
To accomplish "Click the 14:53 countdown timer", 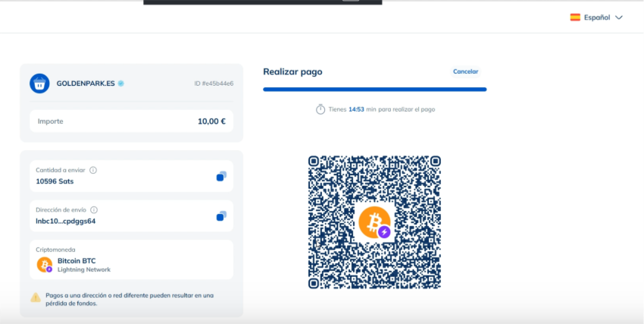I will coord(356,109).
